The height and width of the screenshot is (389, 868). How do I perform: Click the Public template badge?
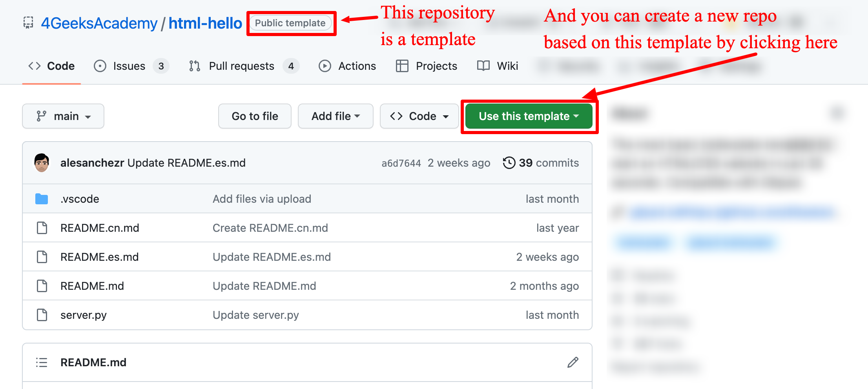click(x=290, y=23)
